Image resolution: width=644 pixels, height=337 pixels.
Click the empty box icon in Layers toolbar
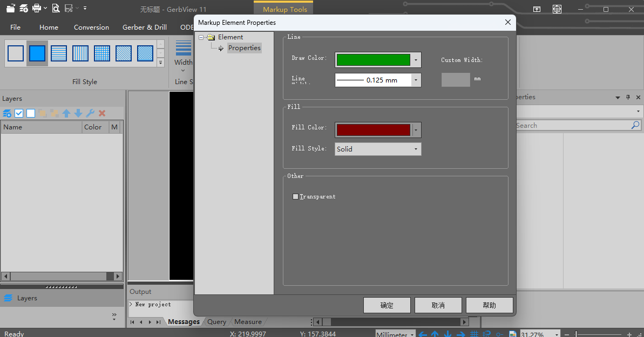tap(31, 113)
